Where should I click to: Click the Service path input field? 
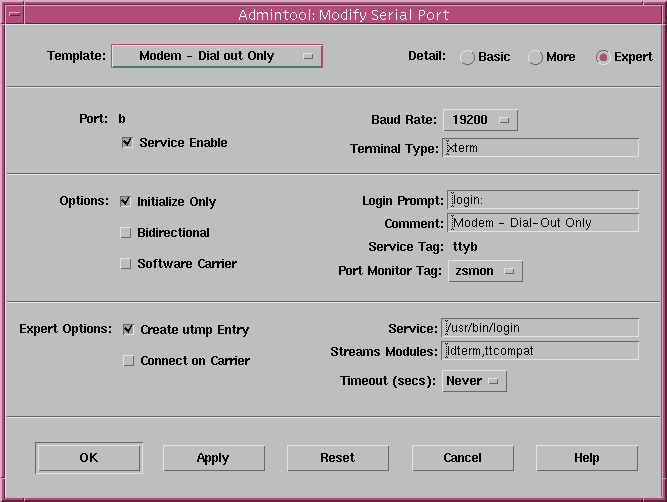click(540, 328)
